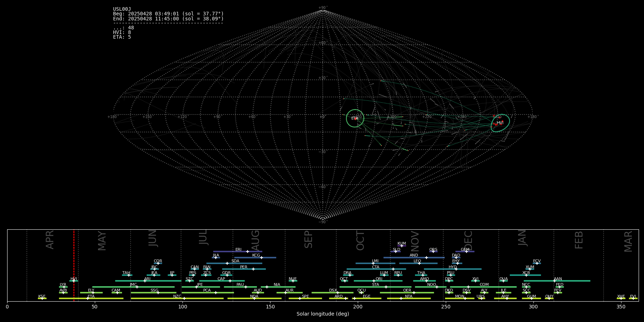Click the DRA shower label
Viewport: 644px width, 322px height.
click(x=347, y=273)
